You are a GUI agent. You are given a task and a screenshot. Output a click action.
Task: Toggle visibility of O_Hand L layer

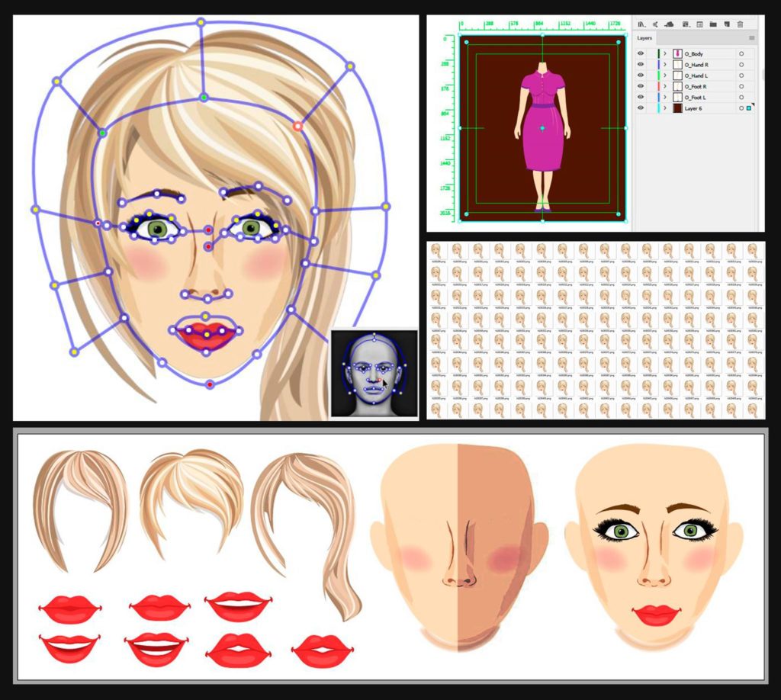click(x=641, y=75)
